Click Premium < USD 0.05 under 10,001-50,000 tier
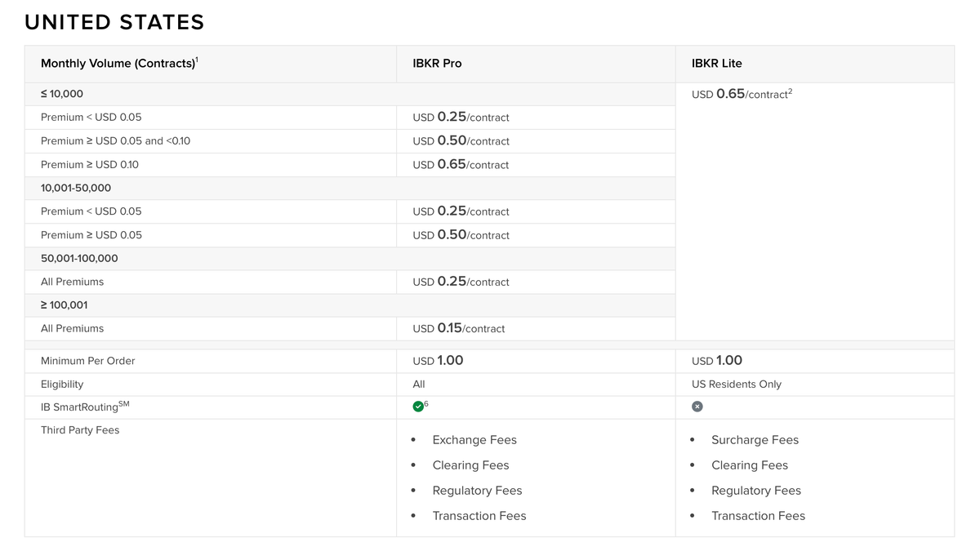This screenshot has height=538, width=980. [91, 211]
